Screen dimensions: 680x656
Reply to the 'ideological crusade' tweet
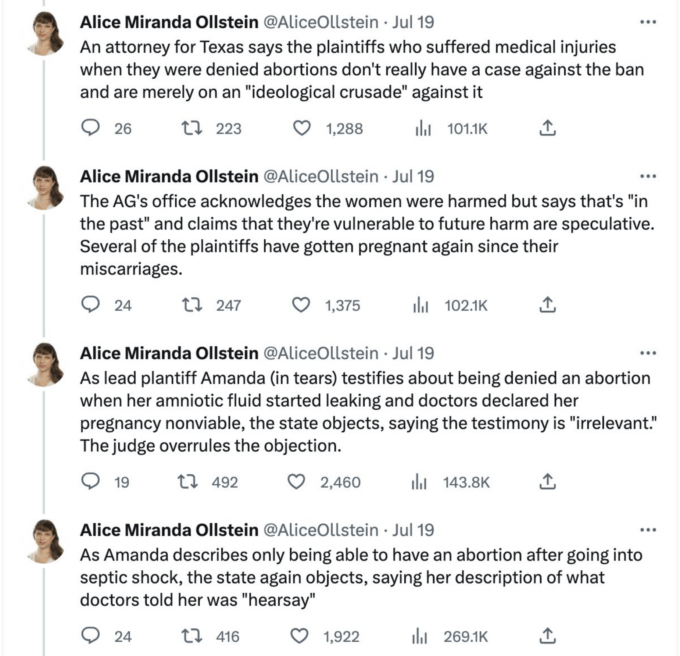[x=91, y=128]
